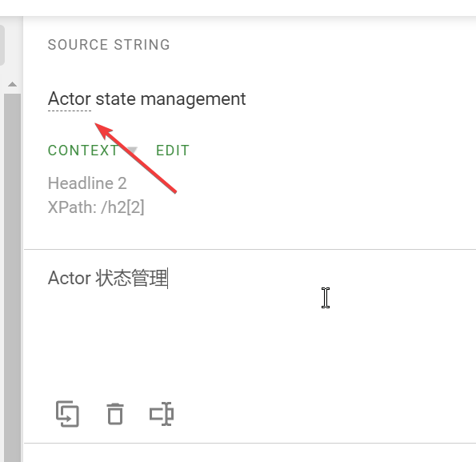Click the grey vertical scrollbar thumb

[x=12, y=277]
